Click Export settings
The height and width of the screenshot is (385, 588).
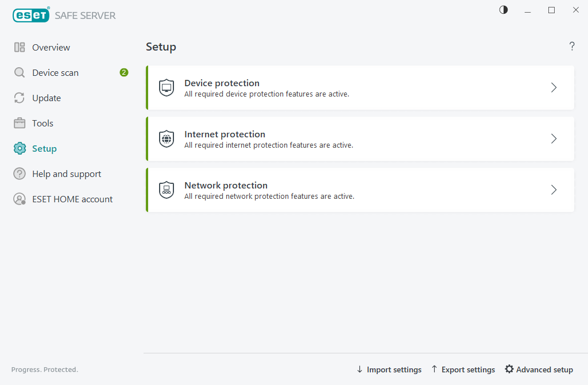point(463,369)
